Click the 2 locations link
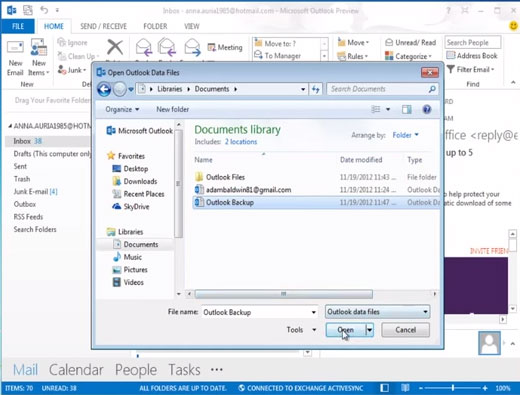This screenshot has width=520, height=395. [x=241, y=142]
